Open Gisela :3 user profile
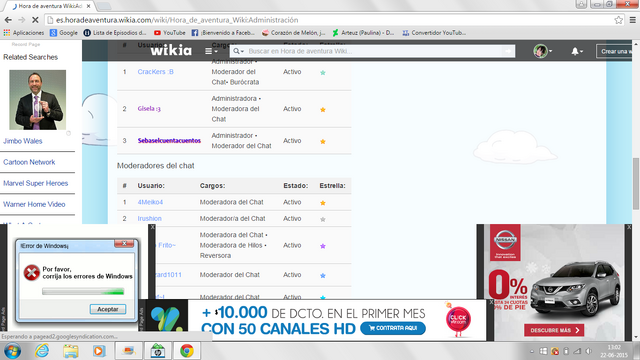640x360 pixels. pyautogui.click(x=149, y=109)
